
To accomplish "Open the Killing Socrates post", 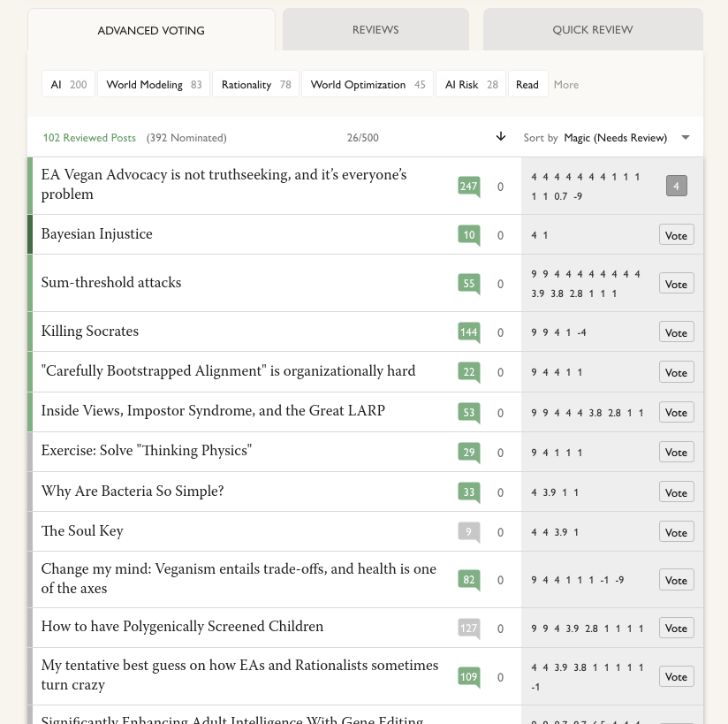I will click(89, 332).
